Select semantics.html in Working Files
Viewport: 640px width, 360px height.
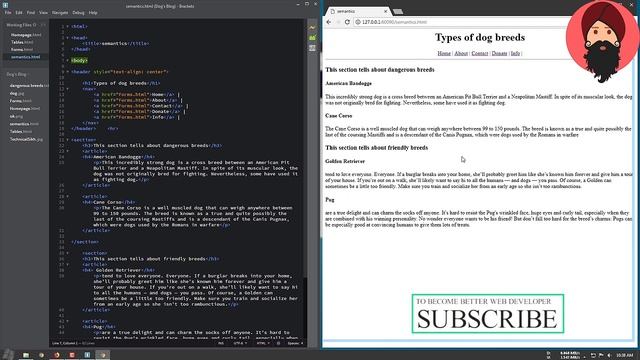click(x=26, y=57)
